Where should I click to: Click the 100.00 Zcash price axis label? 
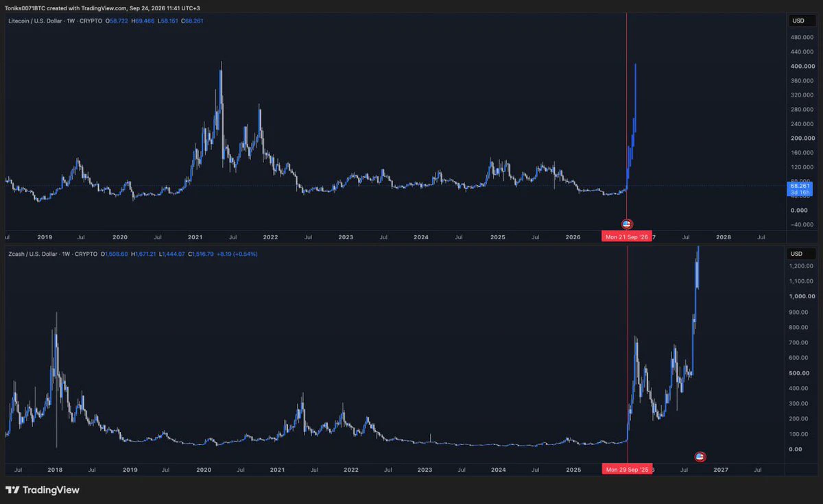799,434
